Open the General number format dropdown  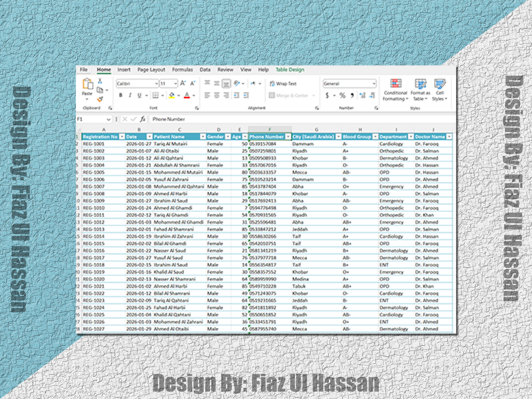coord(374,84)
